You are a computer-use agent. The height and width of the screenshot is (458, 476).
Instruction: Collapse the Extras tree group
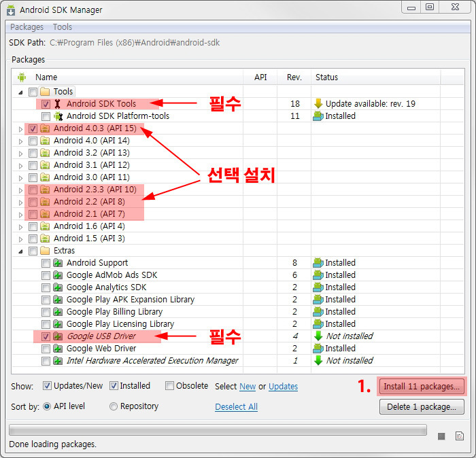point(20,251)
